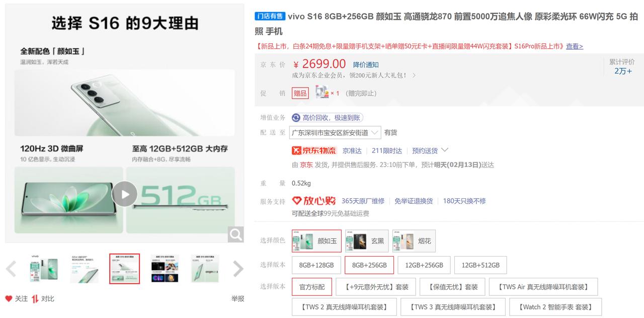The width and height of the screenshot is (644, 318).
Task: Click the JD Logistics logo
Action: coord(314,150)
